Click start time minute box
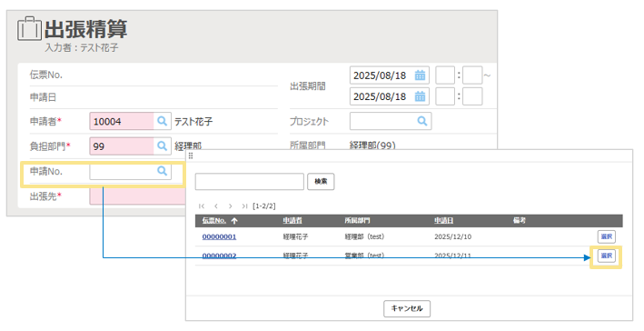Image resolution: width=644 pixels, height=331 pixels. [x=472, y=75]
